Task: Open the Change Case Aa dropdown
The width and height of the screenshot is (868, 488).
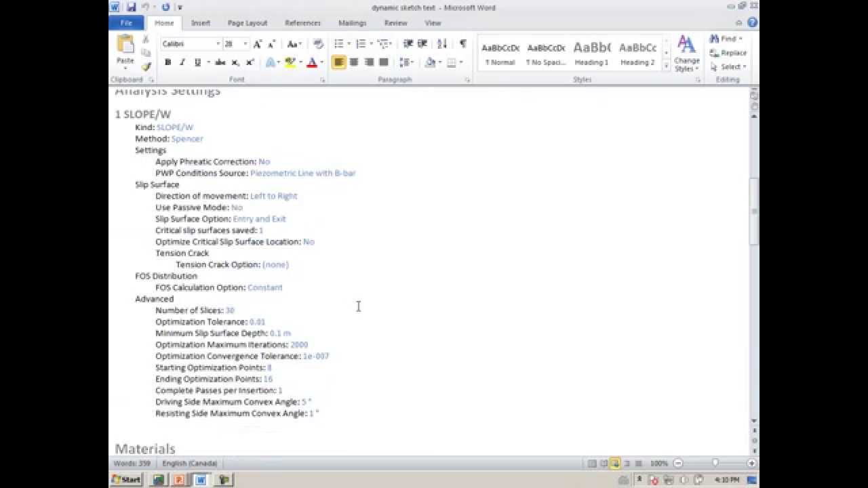Action: 294,44
